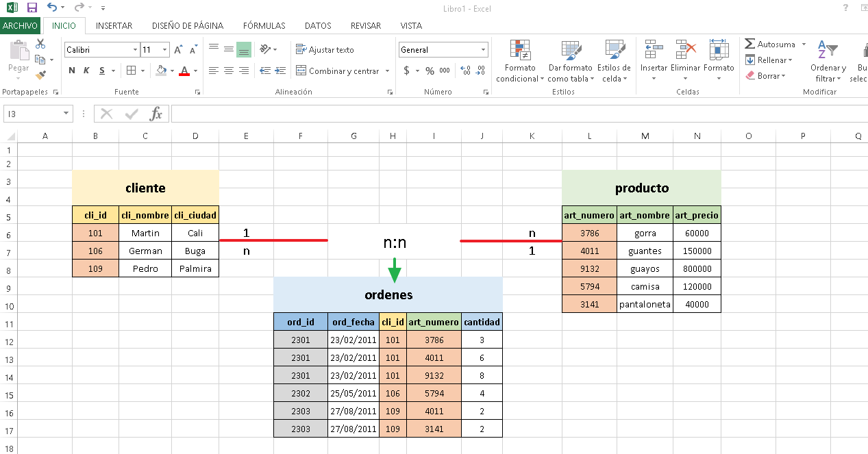
Task: Open the ARCHIVO file menu
Action: [x=20, y=26]
